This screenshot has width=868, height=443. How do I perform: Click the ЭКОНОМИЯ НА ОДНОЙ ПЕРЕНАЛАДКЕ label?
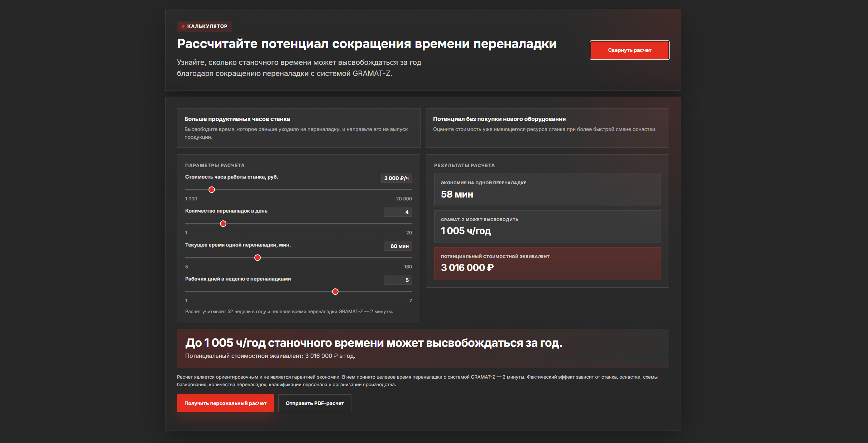click(483, 183)
